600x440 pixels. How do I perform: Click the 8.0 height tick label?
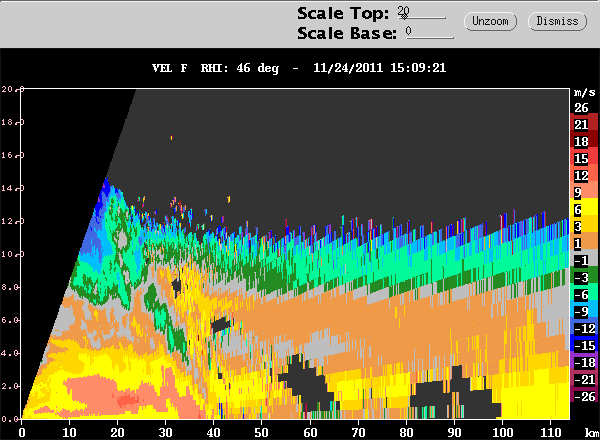9,287
